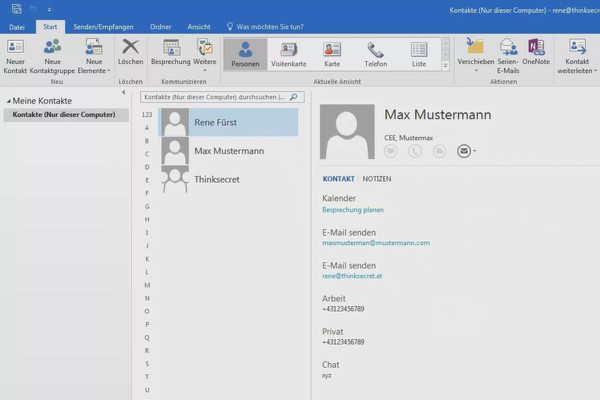This screenshot has width=600, height=400.
Task: Switch to Telefon view
Action: pos(376,54)
